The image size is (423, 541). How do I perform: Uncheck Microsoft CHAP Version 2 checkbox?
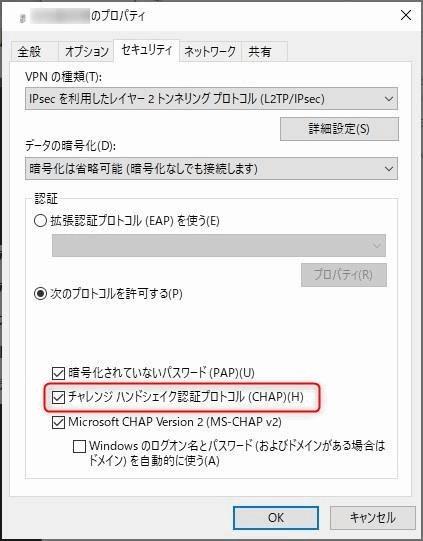tap(58, 422)
